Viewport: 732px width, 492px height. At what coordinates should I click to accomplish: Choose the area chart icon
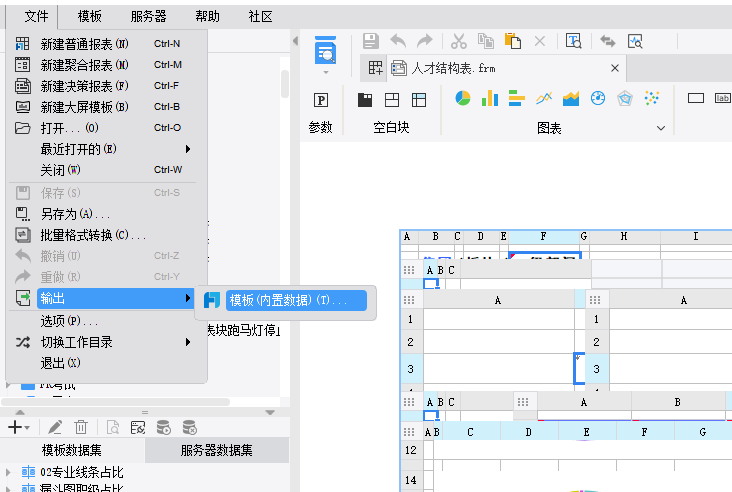pyautogui.click(x=571, y=98)
